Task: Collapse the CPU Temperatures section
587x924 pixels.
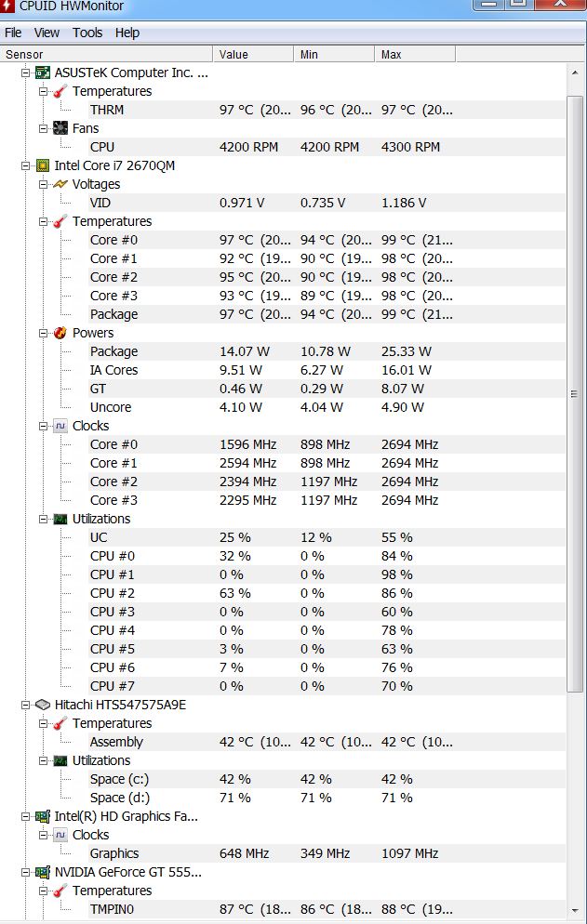Action: (x=43, y=221)
